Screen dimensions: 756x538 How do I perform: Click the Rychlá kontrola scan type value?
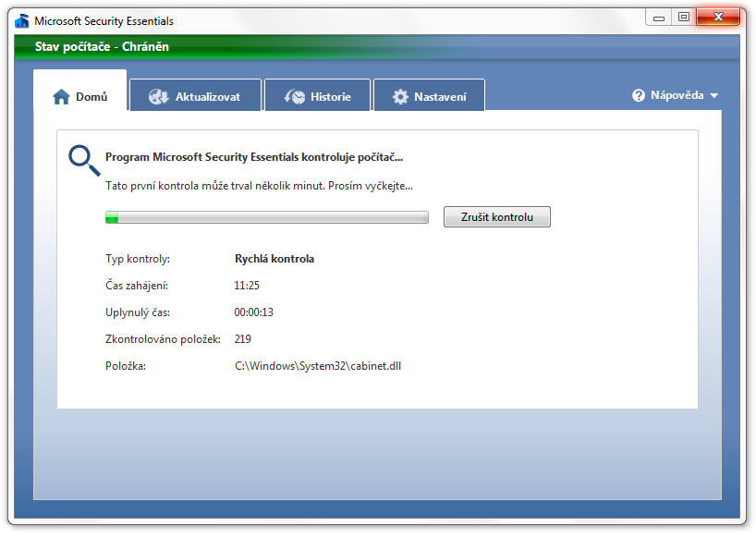[x=274, y=259]
